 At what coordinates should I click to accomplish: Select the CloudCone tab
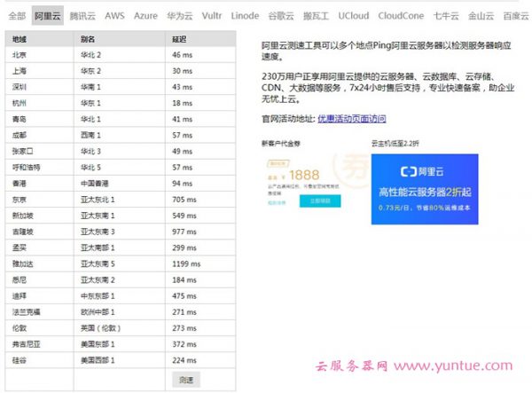[x=403, y=15]
